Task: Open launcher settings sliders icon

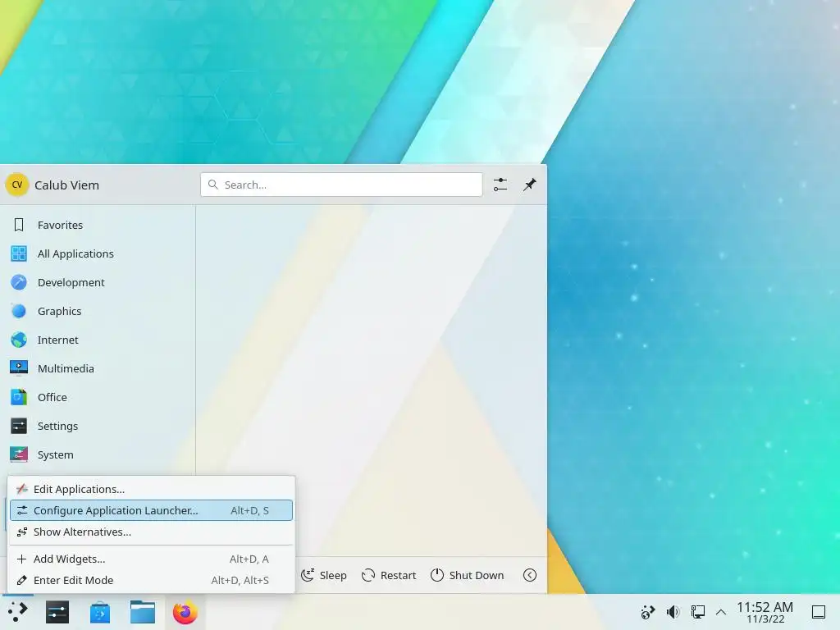Action: pos(500,185)
